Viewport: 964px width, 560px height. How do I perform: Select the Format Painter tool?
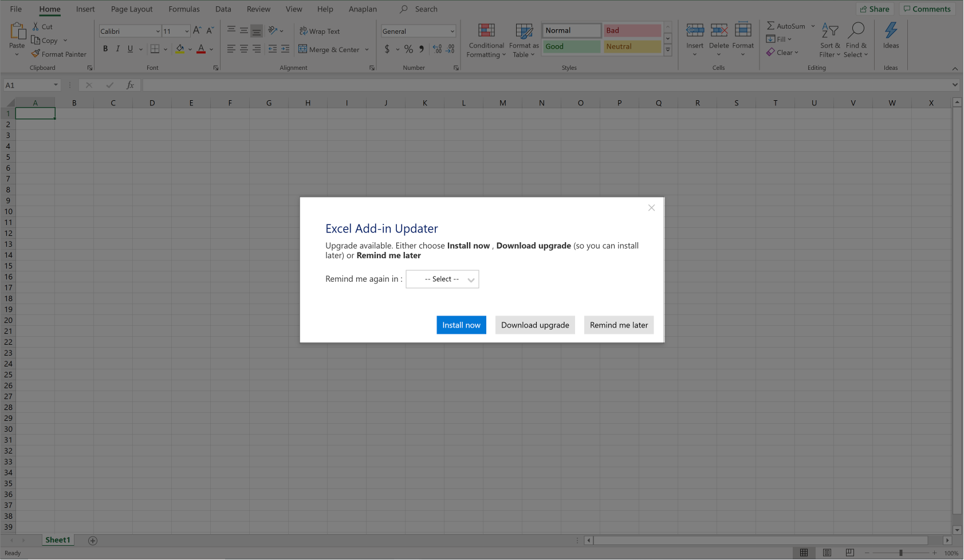click(59, 54)
